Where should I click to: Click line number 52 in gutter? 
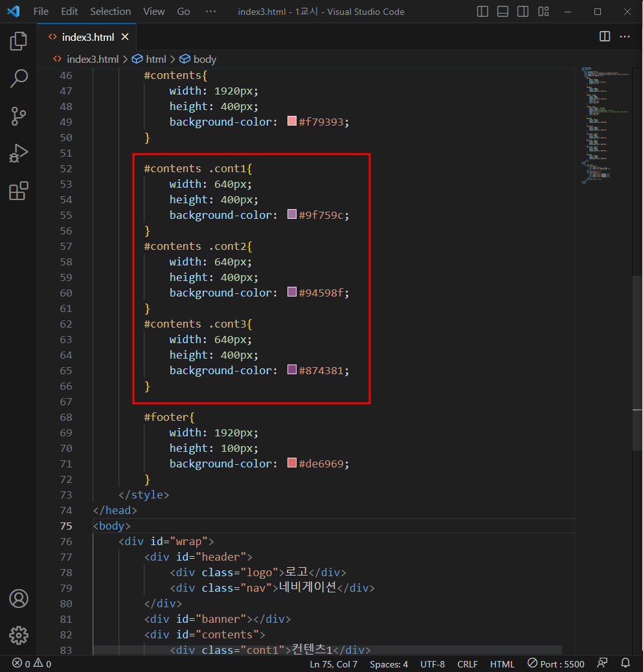66,168
